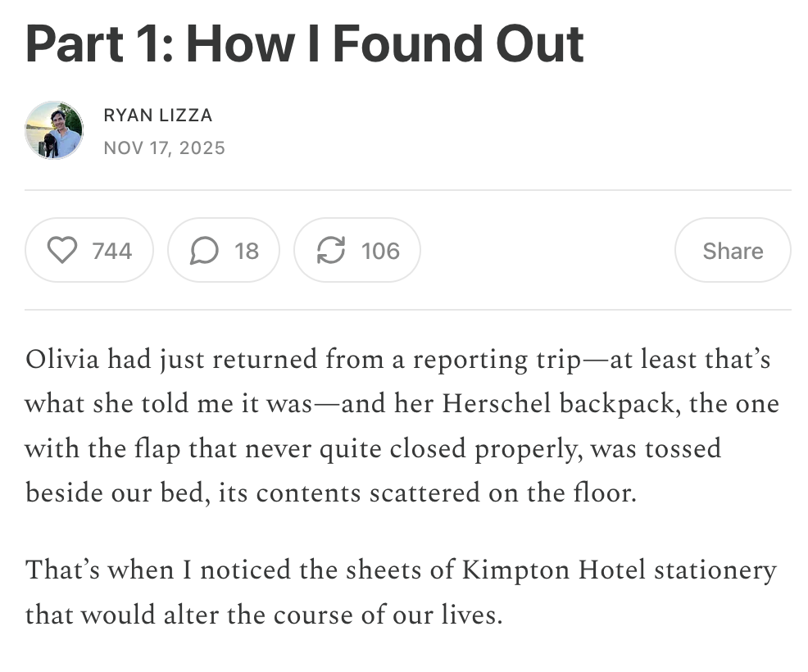Click the first paragraph of the article
Screen dimensions: 808x672
point(402,425)
